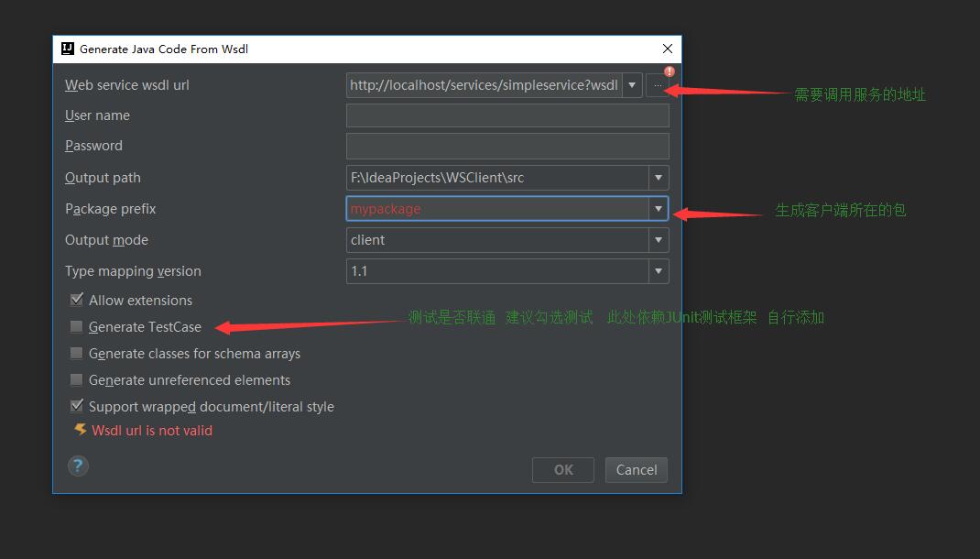The width and height of the screenshot is (980, 559).
Task: Click the help question mark icon
Action: click(78, 466)
